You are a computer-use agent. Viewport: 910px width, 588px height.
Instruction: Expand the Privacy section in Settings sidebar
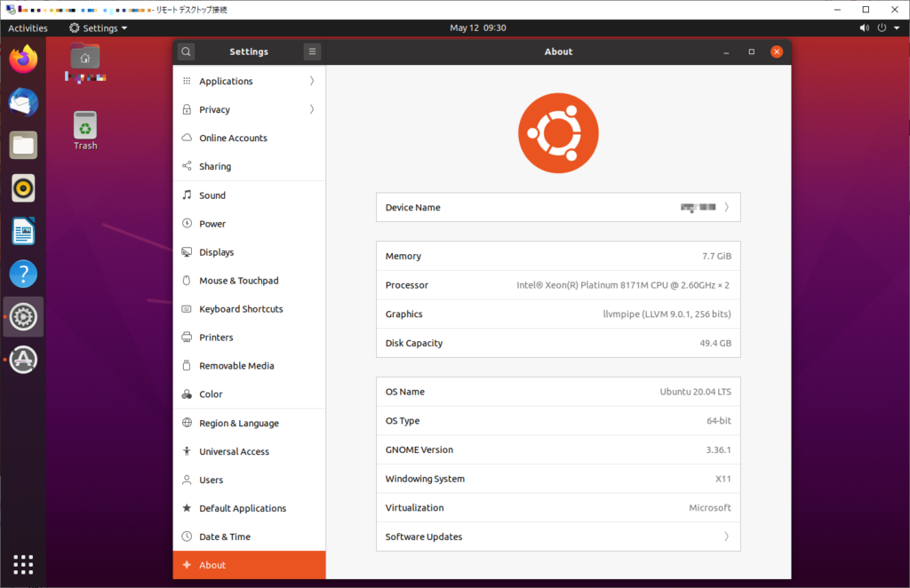(249, 109)
